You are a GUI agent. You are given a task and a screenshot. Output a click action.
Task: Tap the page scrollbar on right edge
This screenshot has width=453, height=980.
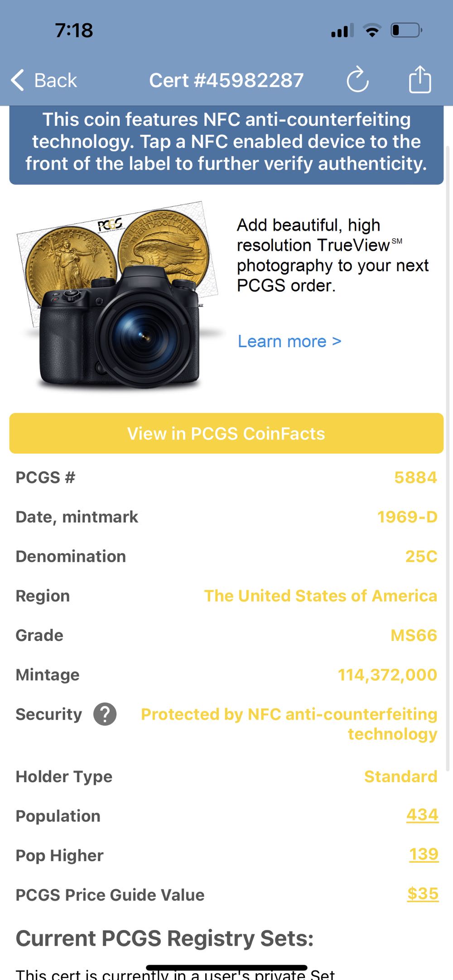[x=448, y=457]
